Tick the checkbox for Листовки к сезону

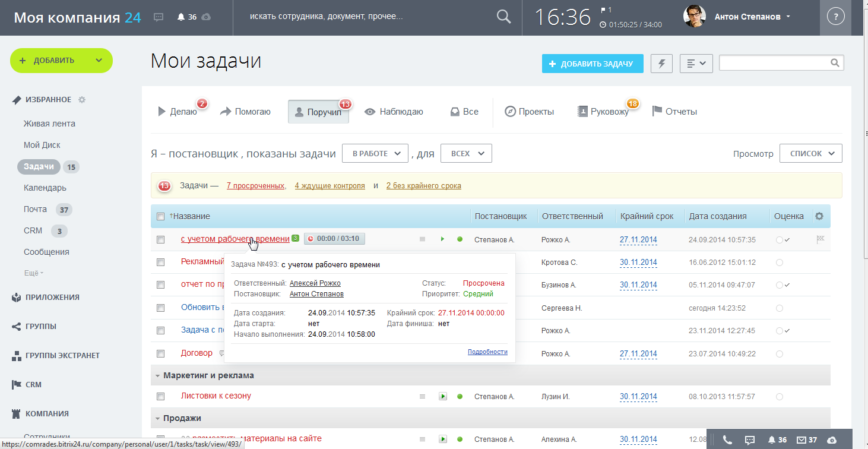point(160,396)
